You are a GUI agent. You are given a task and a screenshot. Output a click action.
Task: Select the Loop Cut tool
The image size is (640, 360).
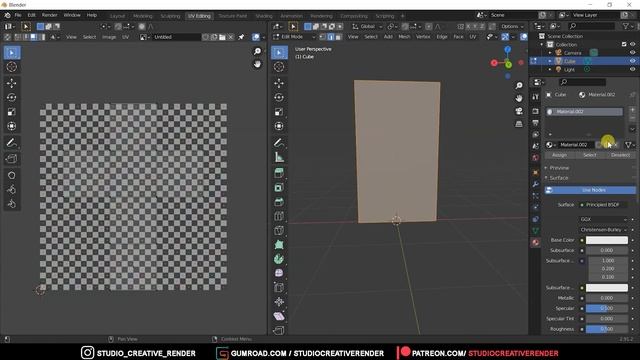tap(279, 216)
